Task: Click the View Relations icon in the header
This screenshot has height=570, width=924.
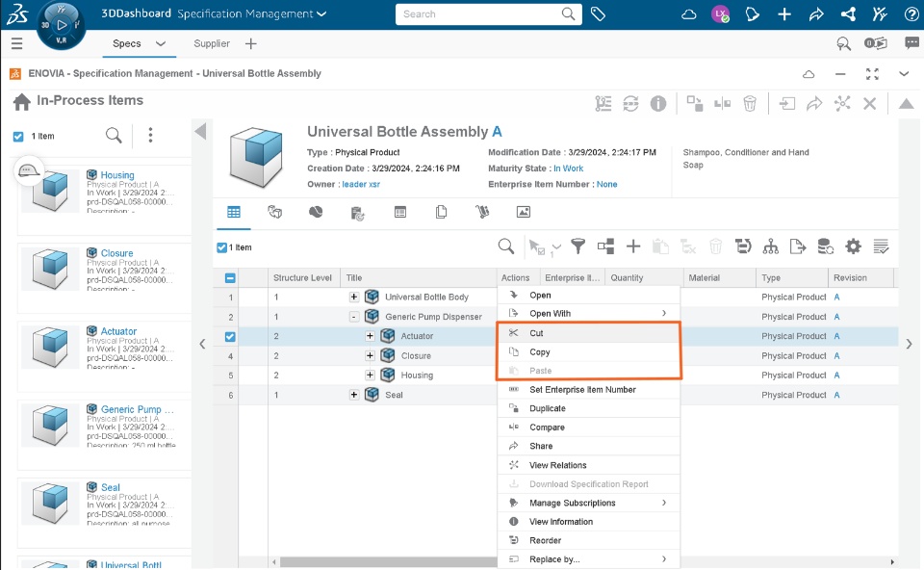Action: [x=842, y=104]
